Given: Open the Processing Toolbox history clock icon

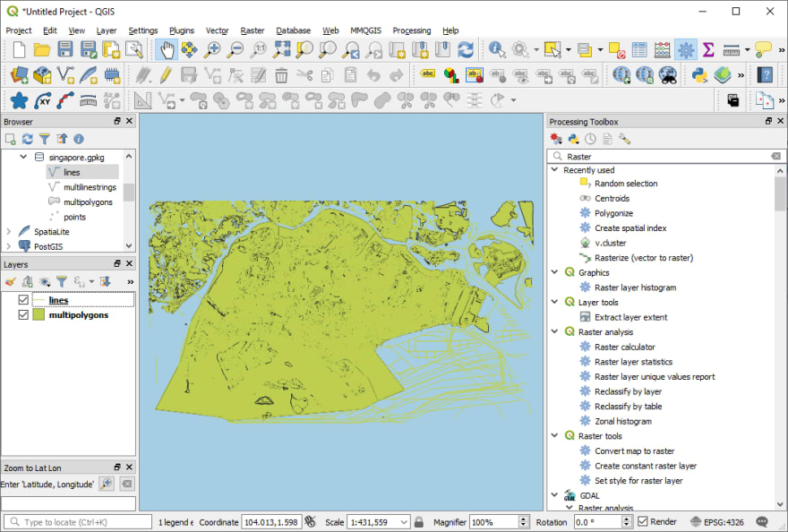Looking at the screenshot, I should coord(590,139).
